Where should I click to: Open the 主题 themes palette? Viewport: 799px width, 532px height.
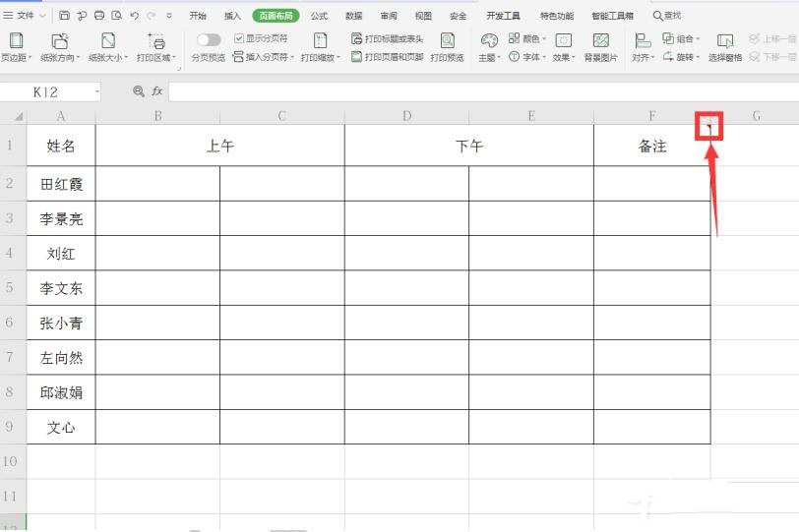click(489, 47)
